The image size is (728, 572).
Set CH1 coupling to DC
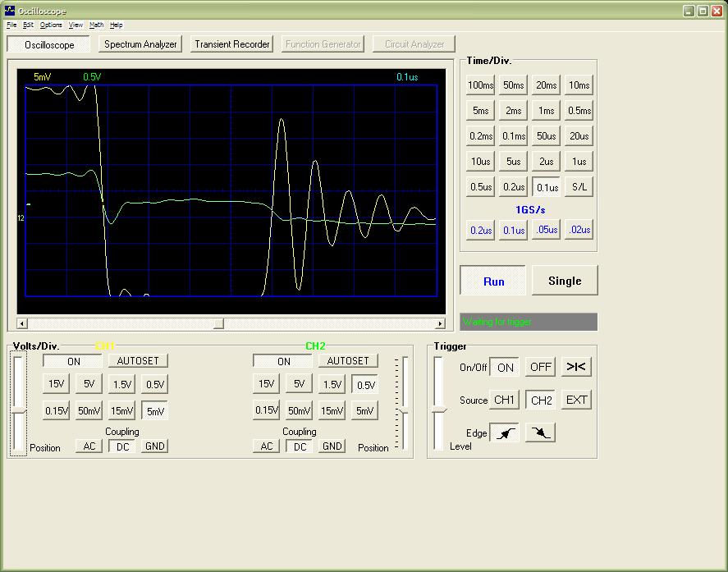tap(122, 446)
